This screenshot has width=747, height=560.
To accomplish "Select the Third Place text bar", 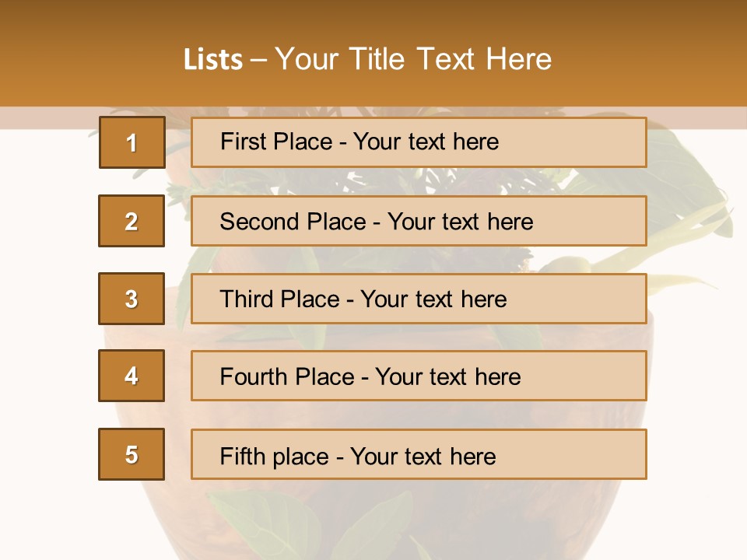I will click(x=419, y=299).
